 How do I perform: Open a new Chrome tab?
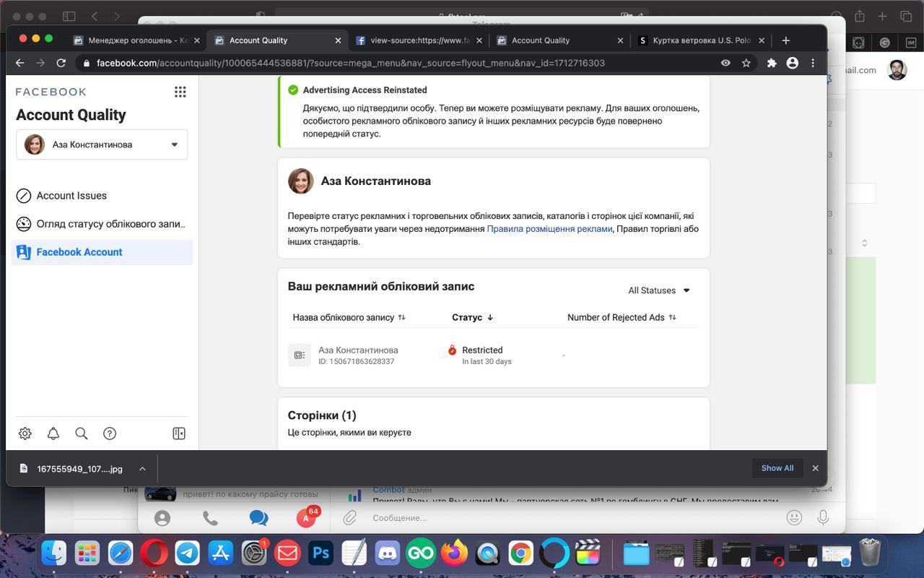point(786,40)
